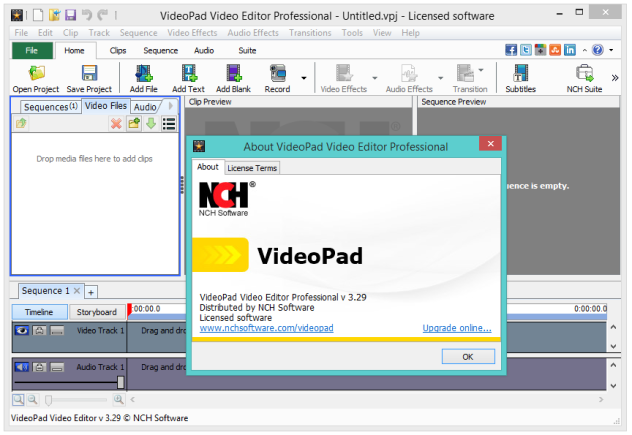Share via the Facebook icon
632x435 pixels.
click(x=511, y=50)
